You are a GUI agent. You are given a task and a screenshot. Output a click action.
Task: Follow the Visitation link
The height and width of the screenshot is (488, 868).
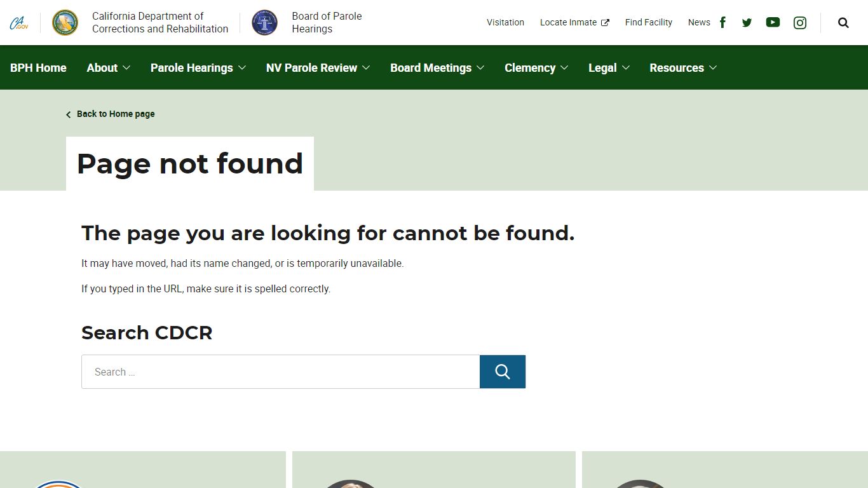point(505,22)
